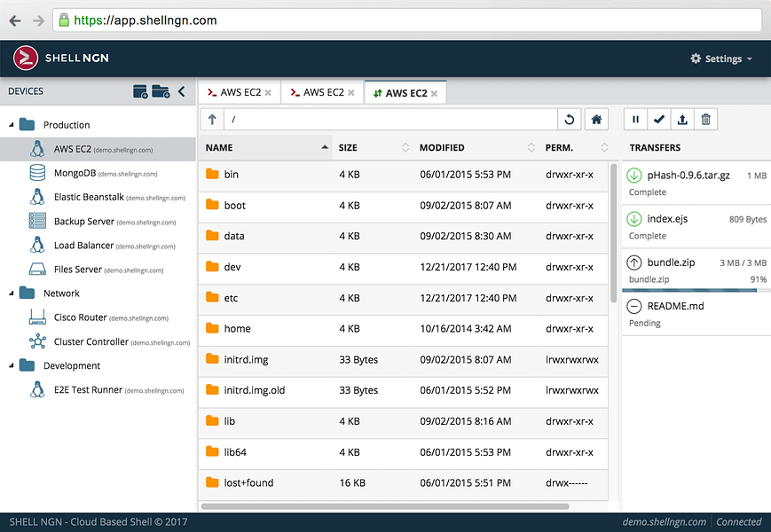The width and height of the screenshot is (771, 532).
Task: Sort files by the Modified column
Action: point(476,147)
